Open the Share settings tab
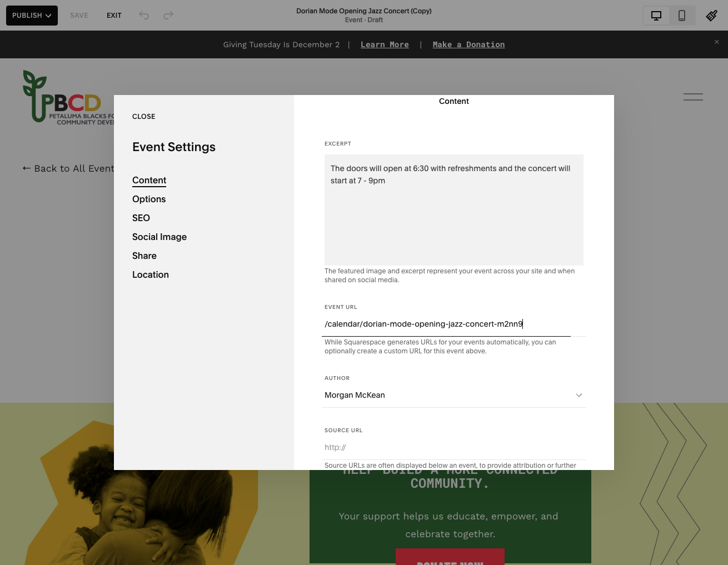Viewport: 728px width, 565px height. 144,256
